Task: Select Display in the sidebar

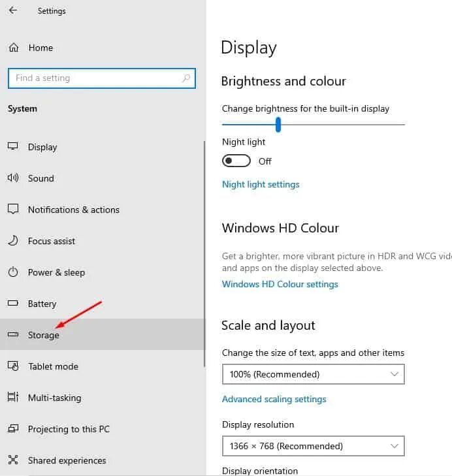Action: click(102, 147)
